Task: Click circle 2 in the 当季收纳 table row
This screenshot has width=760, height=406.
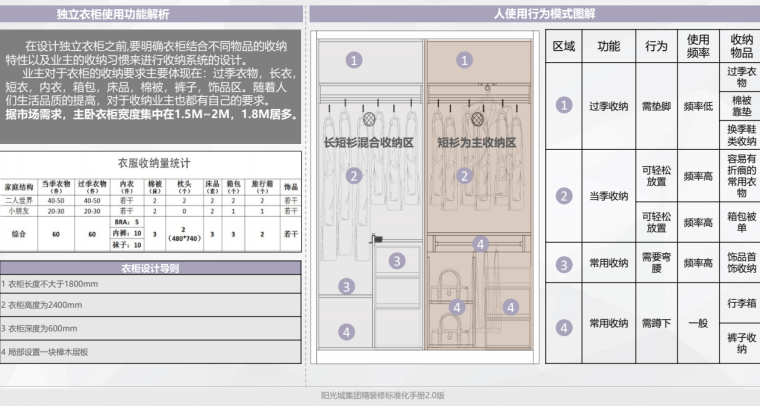Action: coord(564,195)
